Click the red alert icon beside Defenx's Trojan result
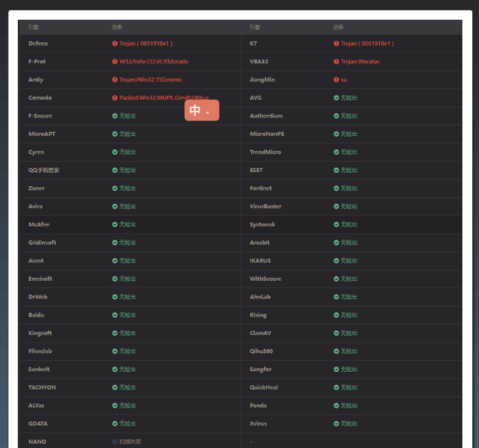 pyautogui.click(x=115, y=44)
